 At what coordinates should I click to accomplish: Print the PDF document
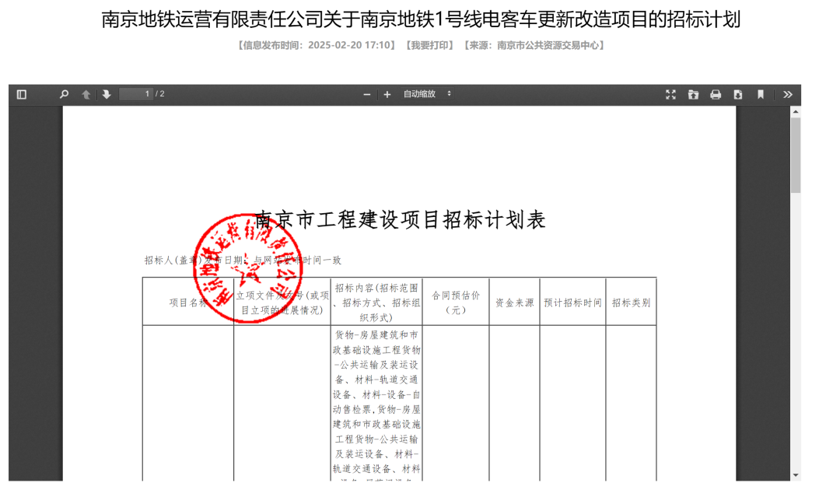(x=716, y=95)
